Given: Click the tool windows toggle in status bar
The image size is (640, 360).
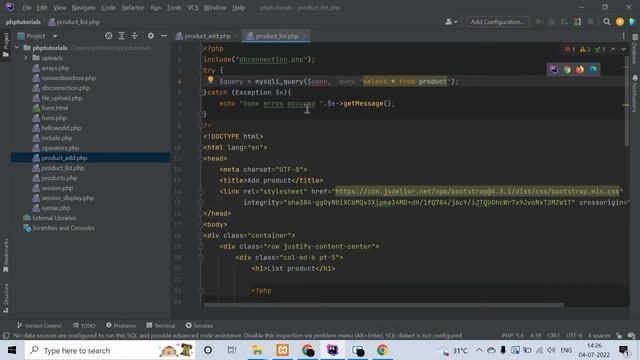Looking at the screenshot, I should [6, 336].
